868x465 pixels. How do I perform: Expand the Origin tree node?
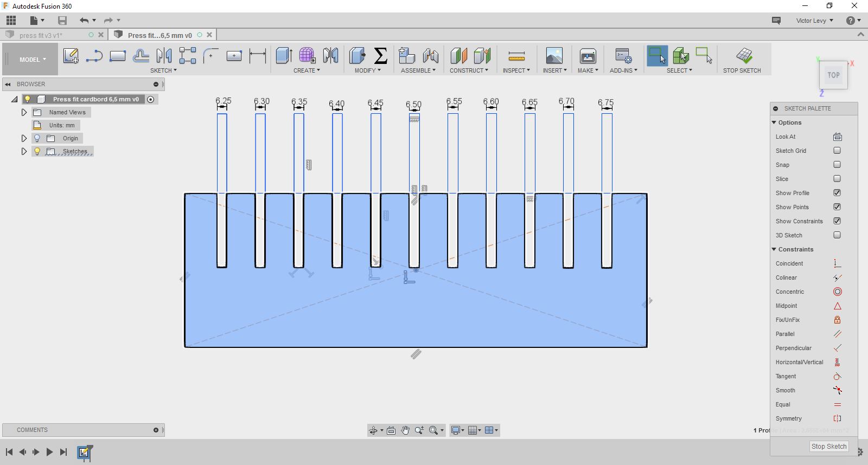(24, 138)
